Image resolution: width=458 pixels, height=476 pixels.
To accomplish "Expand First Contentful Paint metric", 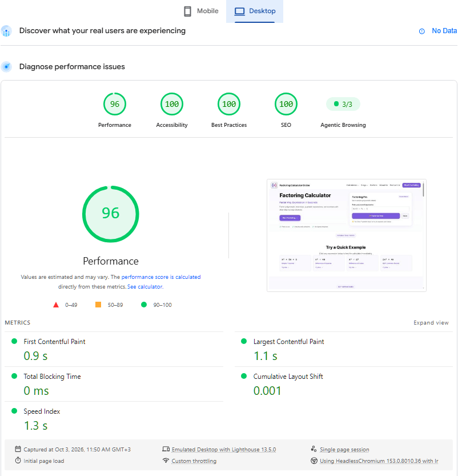I will [114, 349].
